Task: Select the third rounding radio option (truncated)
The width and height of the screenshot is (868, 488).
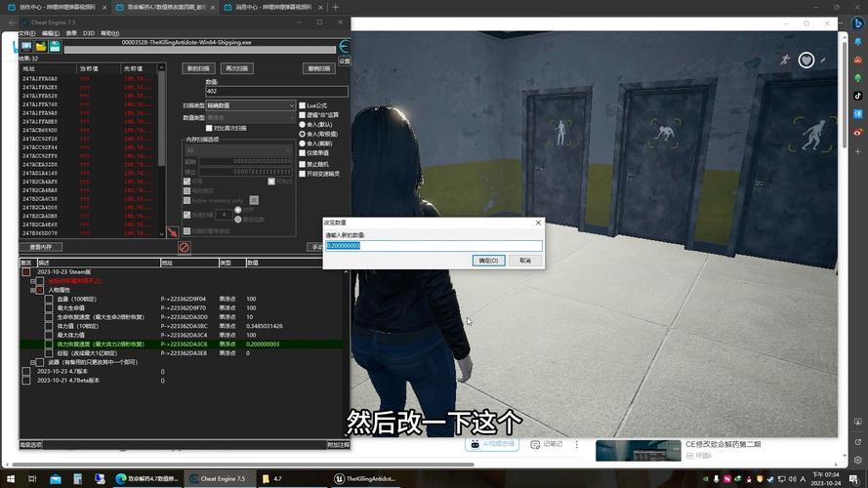Action: click(303, 143)
